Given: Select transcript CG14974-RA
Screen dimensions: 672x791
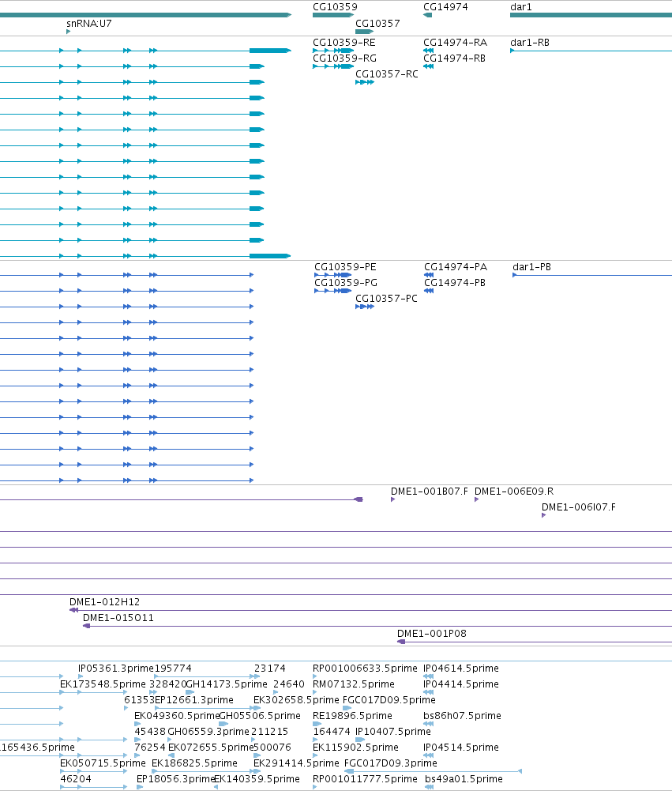Looking at the screenshot, I should coord(455,43).
